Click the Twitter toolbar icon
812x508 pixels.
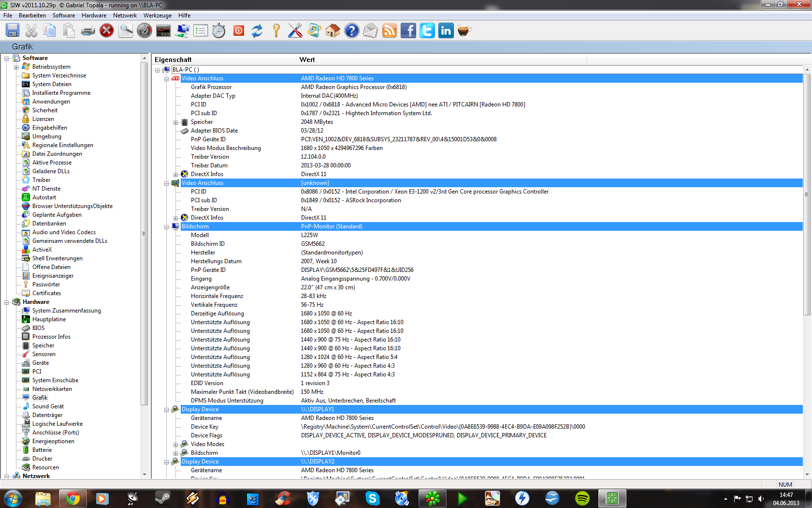click(427, 30)
